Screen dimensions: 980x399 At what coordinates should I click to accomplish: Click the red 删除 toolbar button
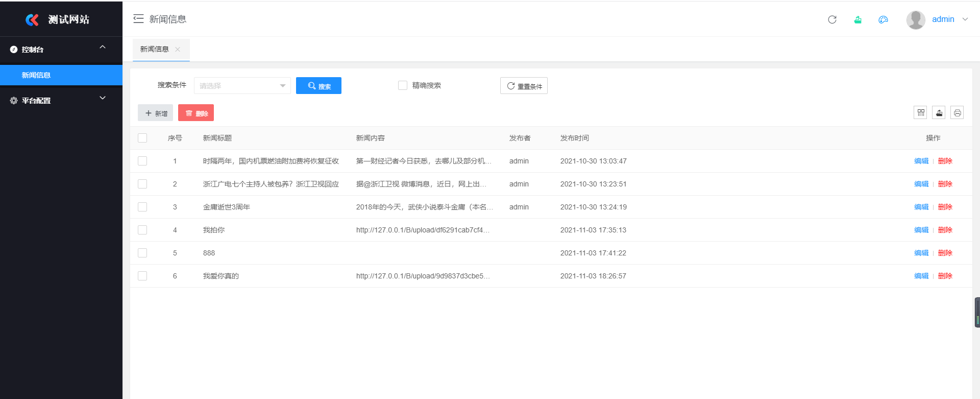196,113
